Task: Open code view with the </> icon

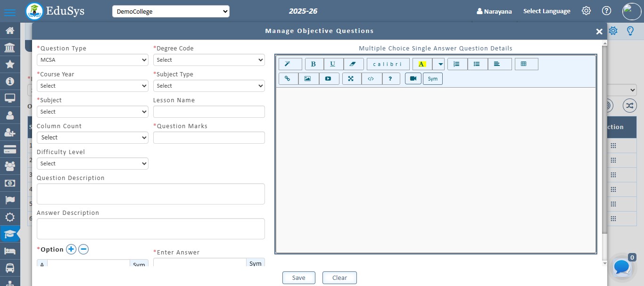Action: tap(371, 79)
